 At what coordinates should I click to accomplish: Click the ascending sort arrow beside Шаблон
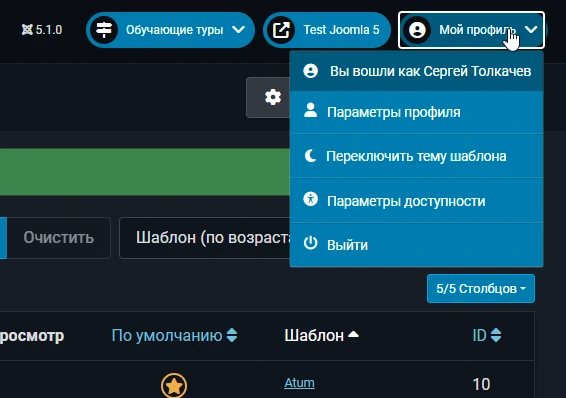click(353, 334)
